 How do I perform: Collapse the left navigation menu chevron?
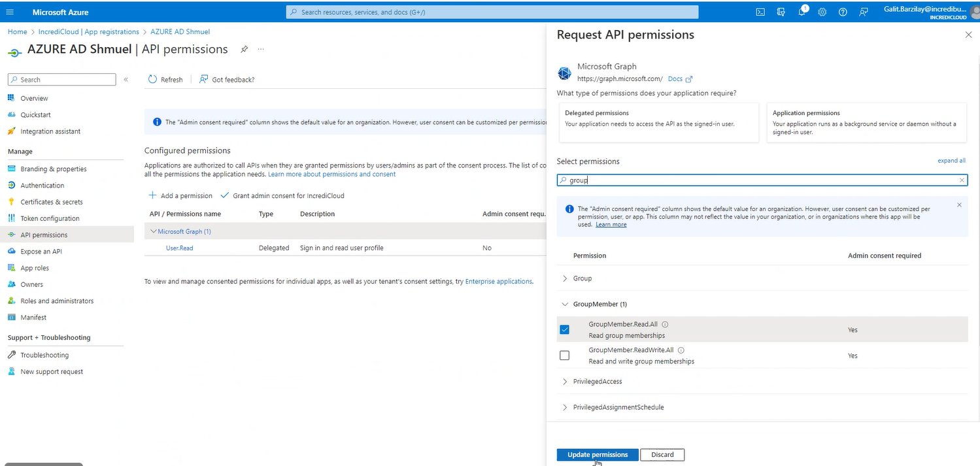(x=126, y=79)
